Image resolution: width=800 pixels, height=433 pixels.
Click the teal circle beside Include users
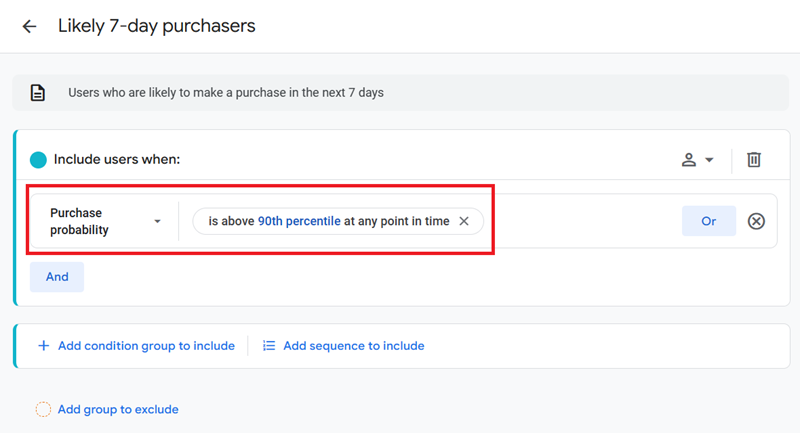point(38,160)
